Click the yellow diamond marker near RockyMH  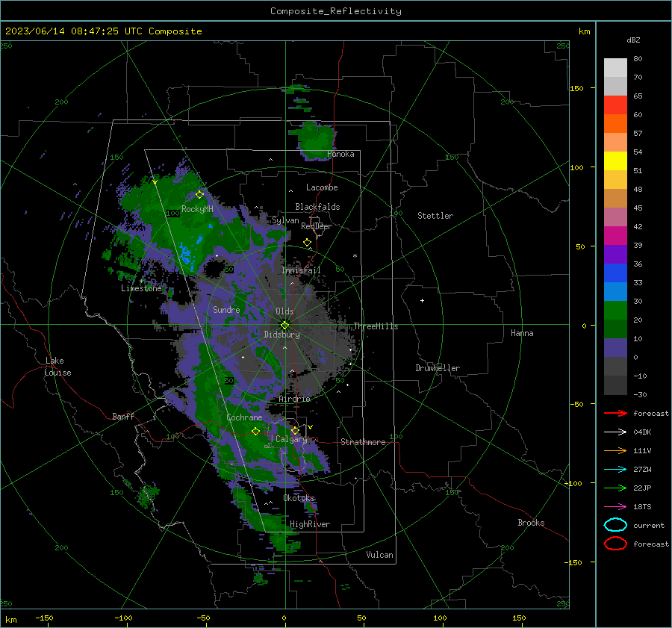tap(199, 195)
